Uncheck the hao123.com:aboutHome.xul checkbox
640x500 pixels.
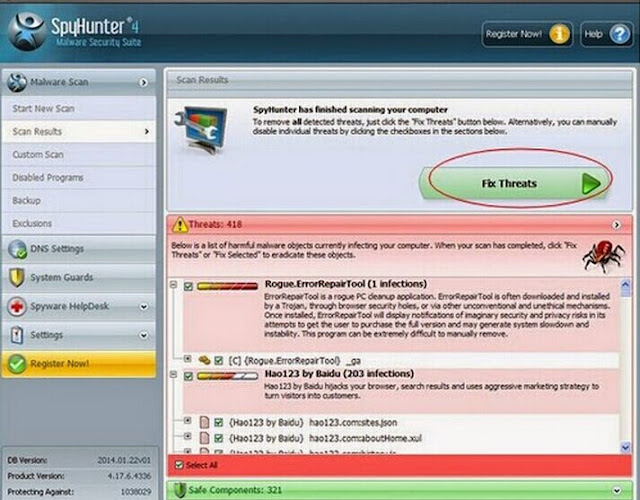coord(219,438)
